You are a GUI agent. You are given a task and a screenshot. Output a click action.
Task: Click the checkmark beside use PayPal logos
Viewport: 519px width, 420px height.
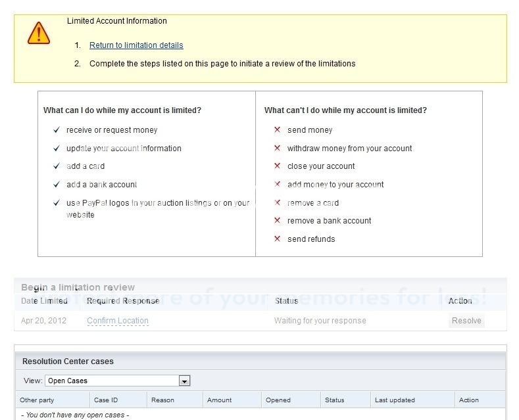[x=57, y=202]
